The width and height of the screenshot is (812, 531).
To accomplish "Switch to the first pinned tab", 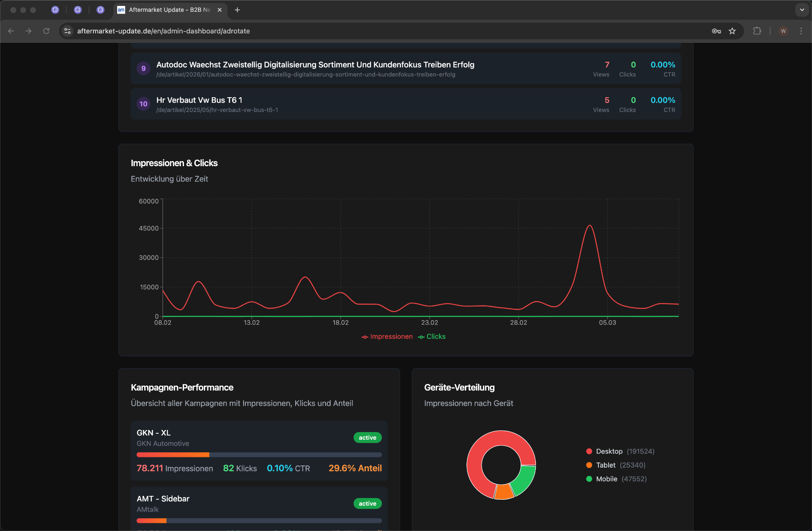I will coord(55,10).
